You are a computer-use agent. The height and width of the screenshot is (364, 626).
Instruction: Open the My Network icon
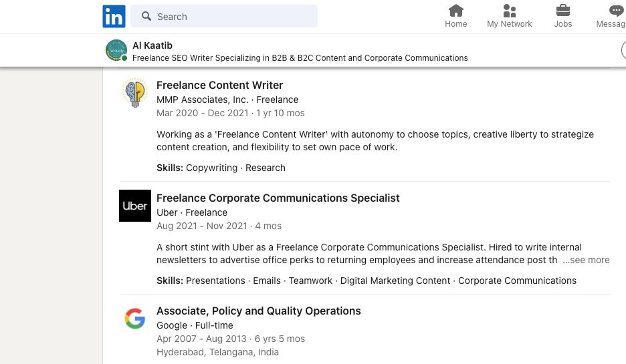pos(509,11)
